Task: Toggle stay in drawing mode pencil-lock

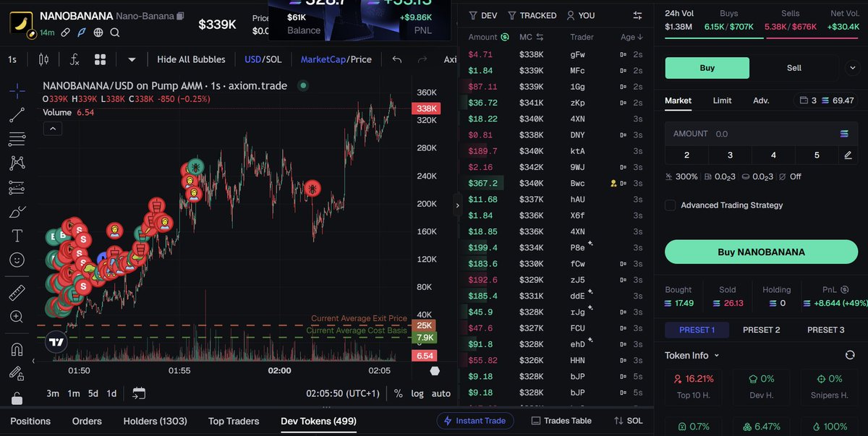Action: coord(17,374)
